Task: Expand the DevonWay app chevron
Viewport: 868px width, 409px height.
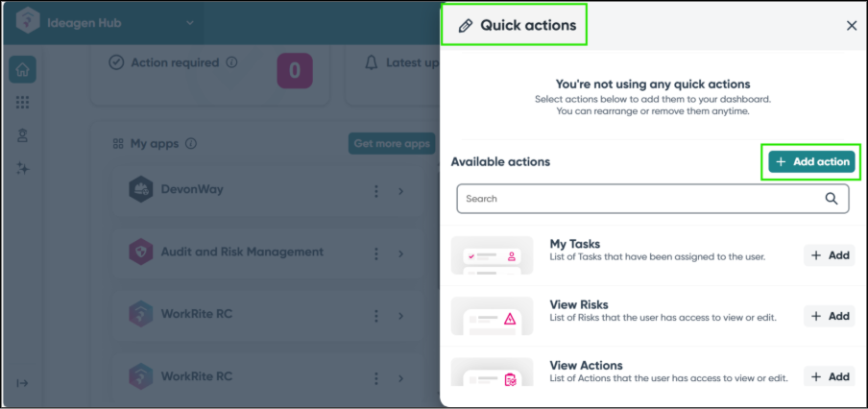Action: (400, 191)
